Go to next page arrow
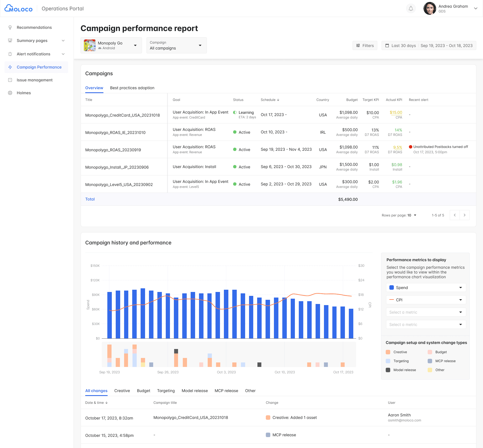 465,215
